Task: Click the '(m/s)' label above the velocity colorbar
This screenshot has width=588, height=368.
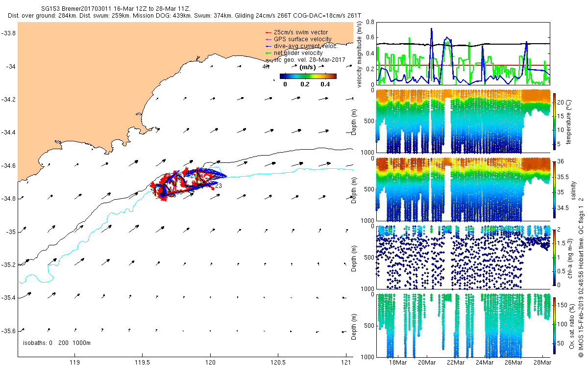Action: coord(307,68)
